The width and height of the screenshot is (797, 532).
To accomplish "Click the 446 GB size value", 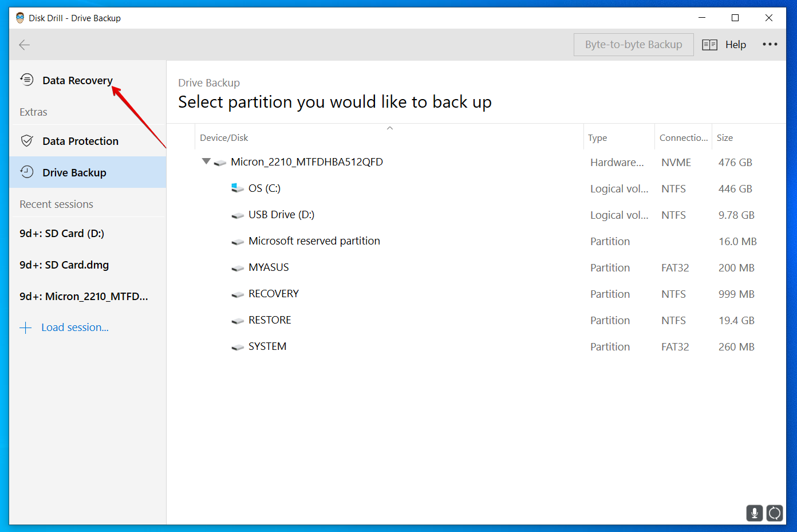I will pos(735,189).
